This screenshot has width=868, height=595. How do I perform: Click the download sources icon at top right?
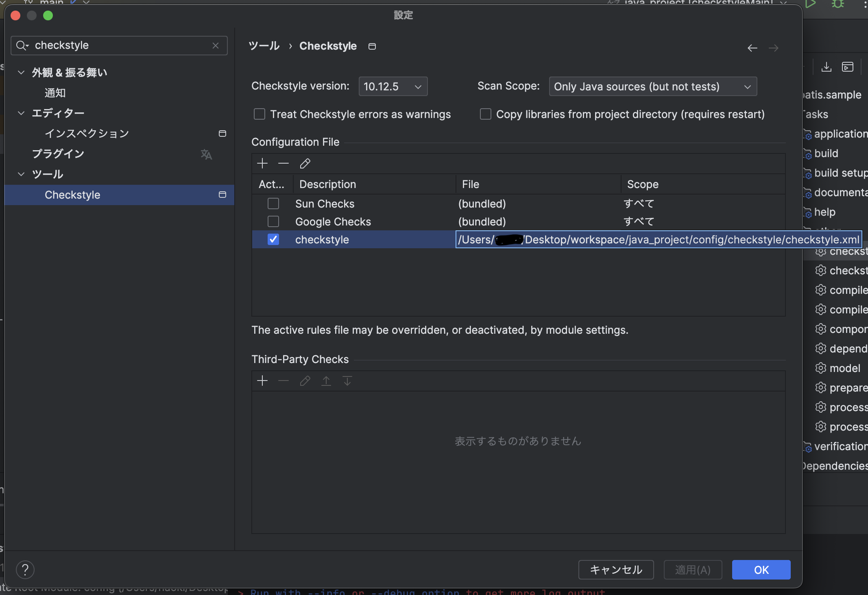[x=826, y=67]
